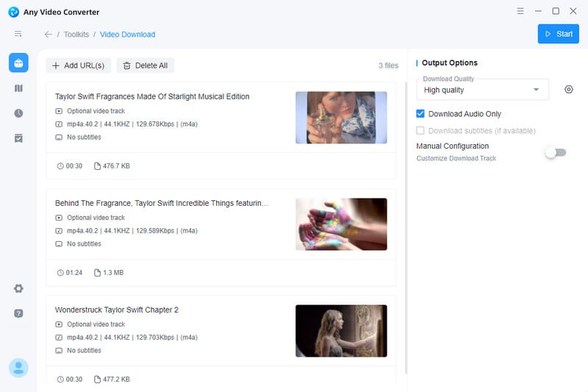
Task: Click audio info text 129.703Kbps
Action: click(155, 338)
